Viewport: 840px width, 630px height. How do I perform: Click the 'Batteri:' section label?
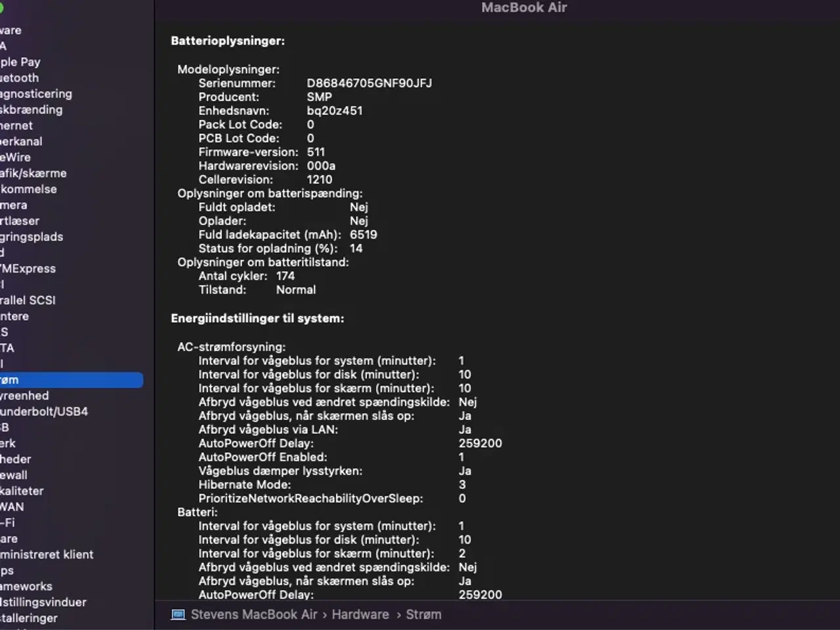(198, 513)
